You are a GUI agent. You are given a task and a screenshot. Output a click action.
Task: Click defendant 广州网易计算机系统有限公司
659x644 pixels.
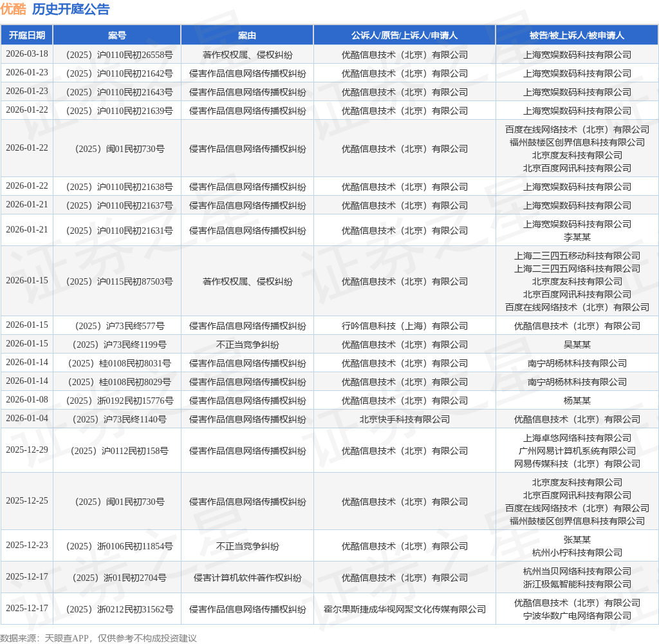[x=577, y=451]
